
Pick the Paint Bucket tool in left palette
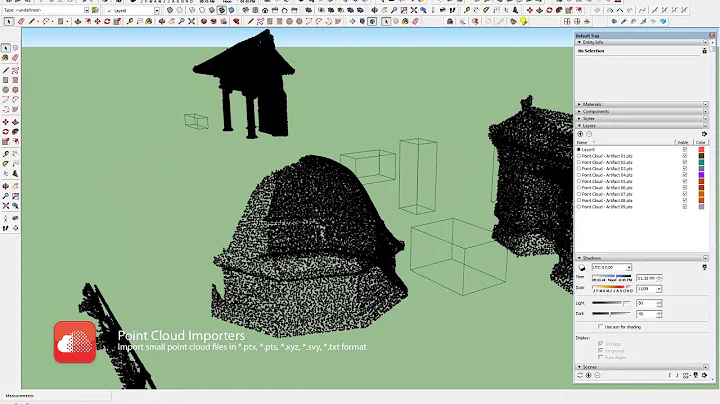(x=6, y=58)
